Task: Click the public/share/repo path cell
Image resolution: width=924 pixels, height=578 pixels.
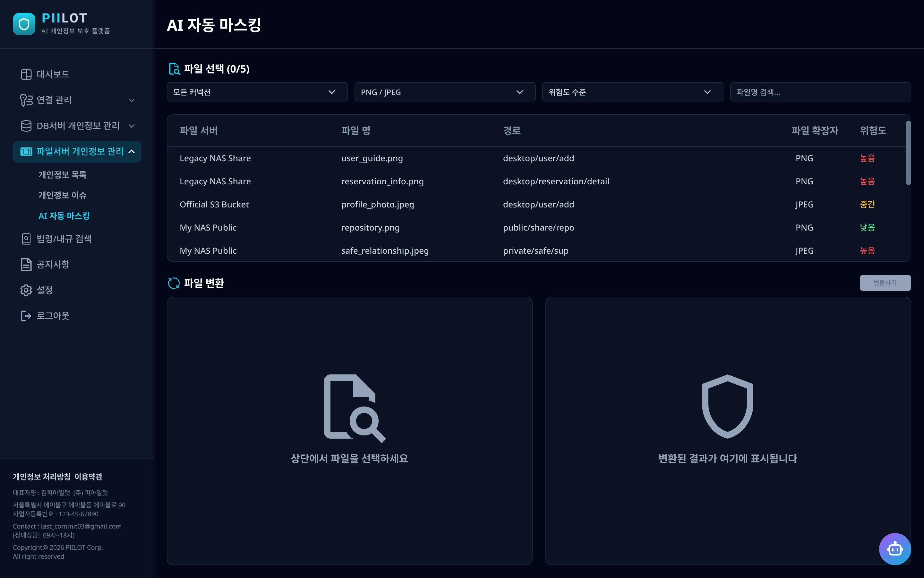Action: pos(538,227)
